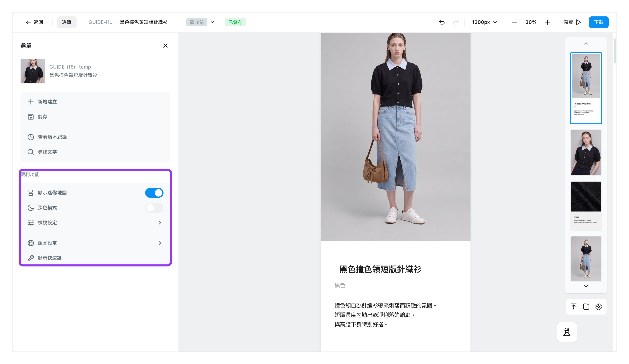Select 新增建立 menu item
This screenshot has height=364, width=629.
point(95,102)
